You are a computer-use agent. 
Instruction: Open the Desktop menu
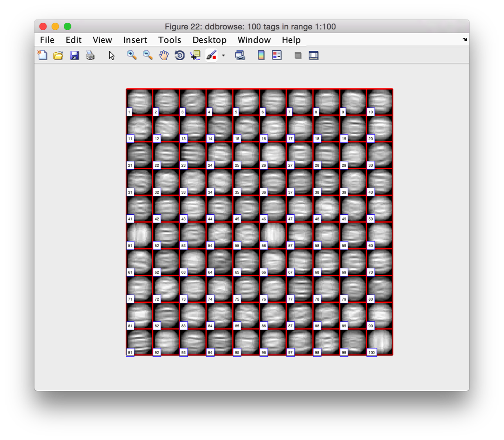point(210,40)
